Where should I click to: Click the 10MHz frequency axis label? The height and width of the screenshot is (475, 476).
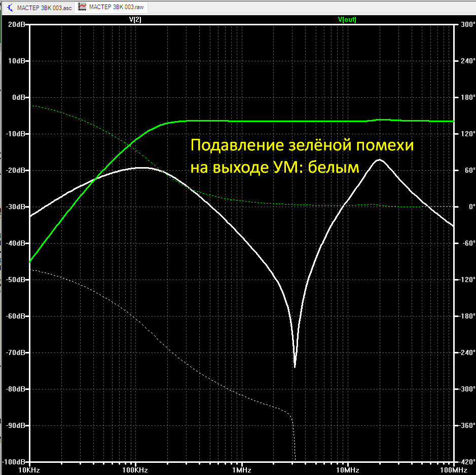(x=348, y=470)
